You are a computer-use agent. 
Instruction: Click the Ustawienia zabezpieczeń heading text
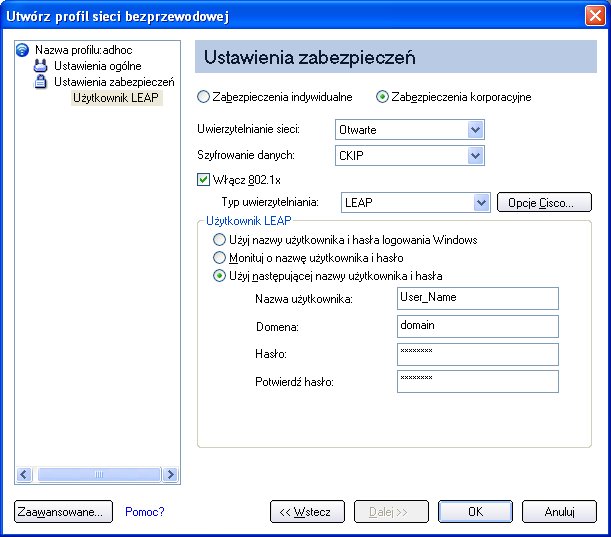310,57
